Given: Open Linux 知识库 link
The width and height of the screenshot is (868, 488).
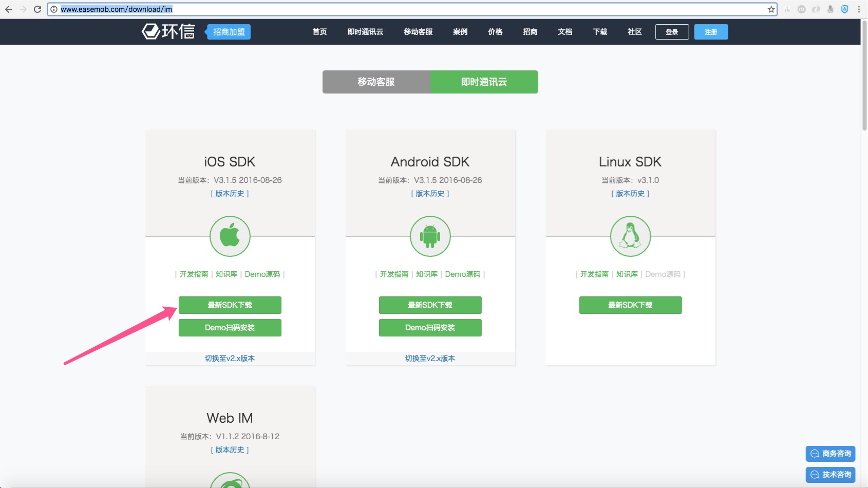Looking at the screenshot, I should coord(627,274).
